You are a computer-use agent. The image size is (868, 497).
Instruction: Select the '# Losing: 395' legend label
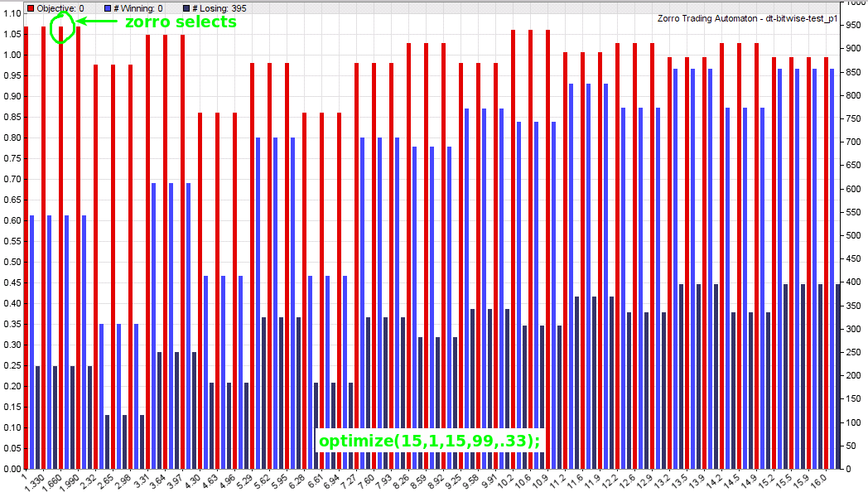tap(218, 7)
